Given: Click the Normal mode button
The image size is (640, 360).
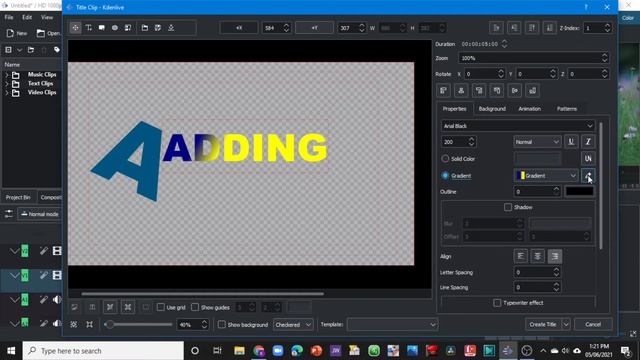Looking at the screenshot, I should pyautogui.click(x=40, y=214).
